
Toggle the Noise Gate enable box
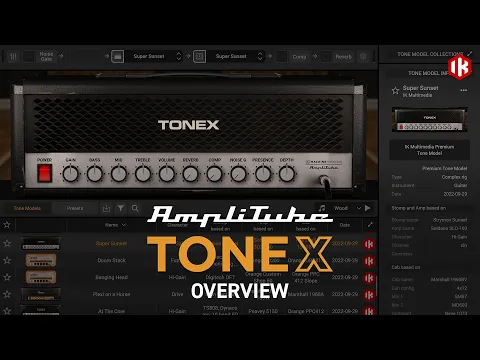[29, 56]
